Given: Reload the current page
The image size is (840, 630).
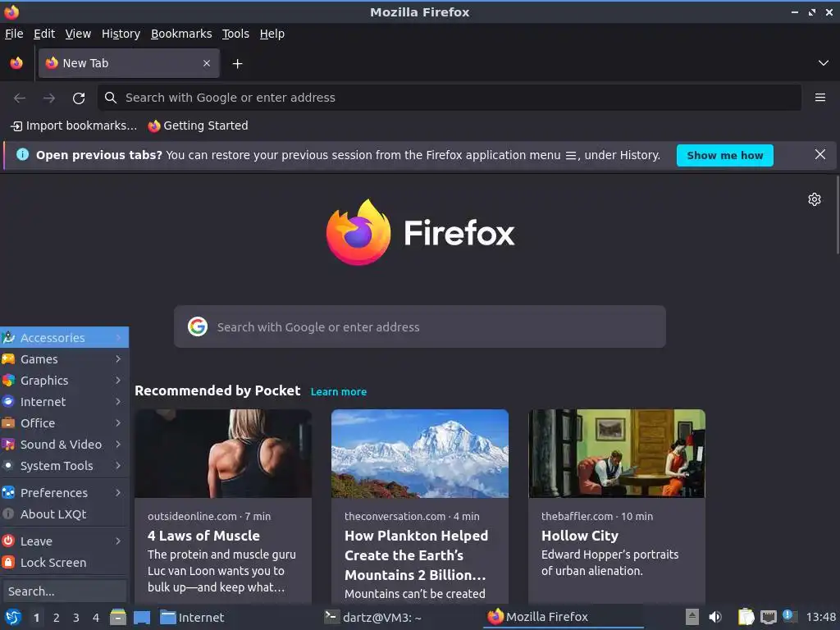Looking at the screenshot, I should pyautogui.click(x=79, y=98).
